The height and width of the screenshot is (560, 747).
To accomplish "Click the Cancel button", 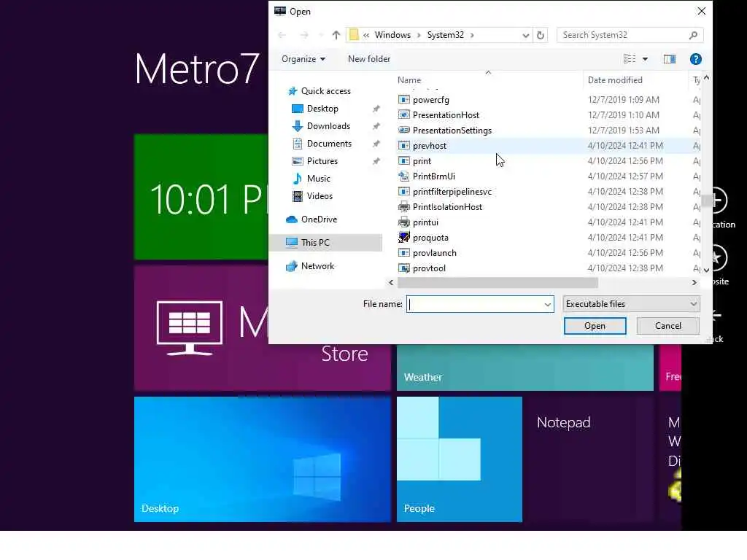I will (x=668, y=326).
